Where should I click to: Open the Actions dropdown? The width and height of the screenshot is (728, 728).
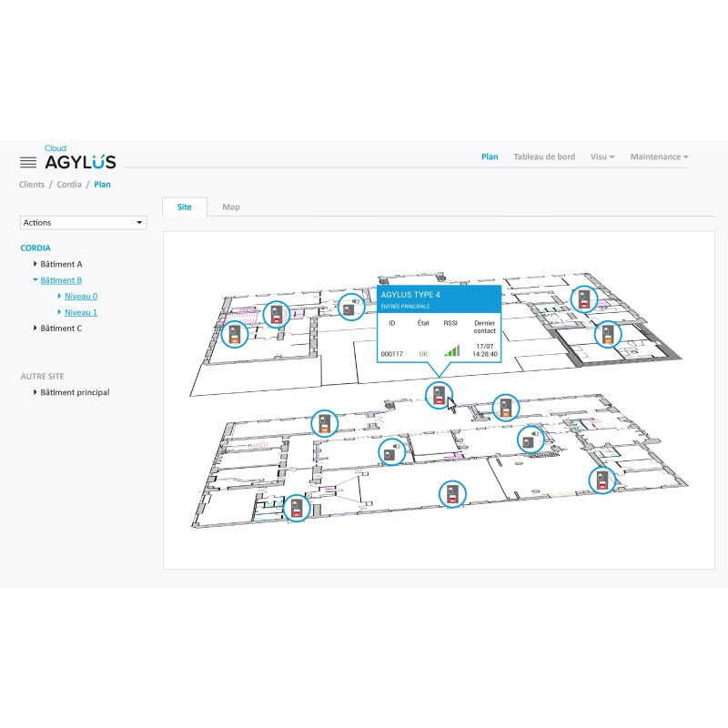[83, 222]
